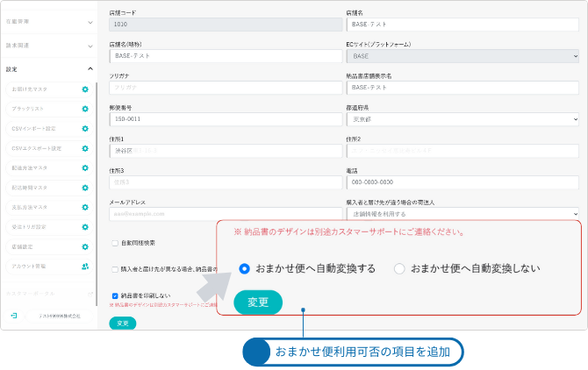This screenshot has width=588, height=370.
Task: Expand the 在庫管理 sidebar menu
Action: [x=90, y=22]
